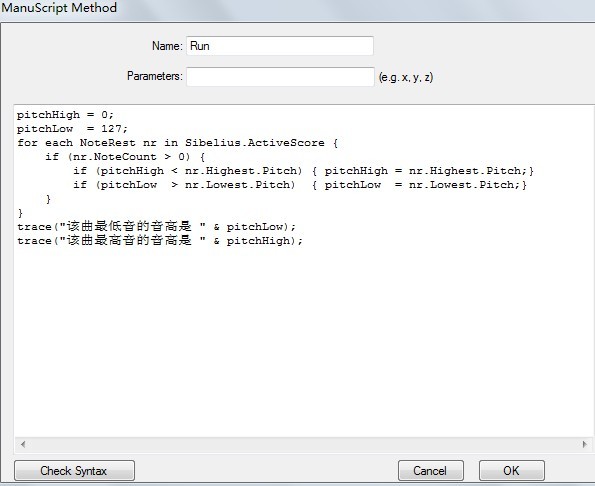Screen dimensions: 595x486
Task: Click the 'if (nr.NoteCount > 0)' line
Action: point(125,157)
